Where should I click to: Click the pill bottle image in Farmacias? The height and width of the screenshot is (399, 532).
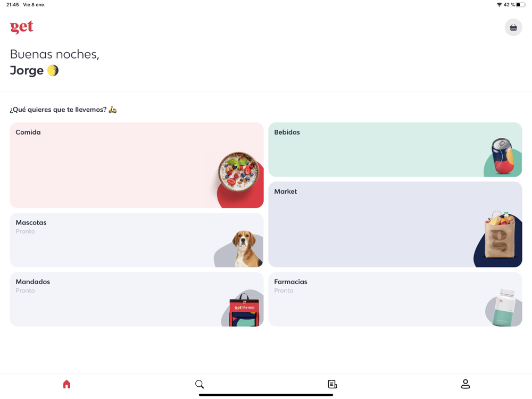504,307
